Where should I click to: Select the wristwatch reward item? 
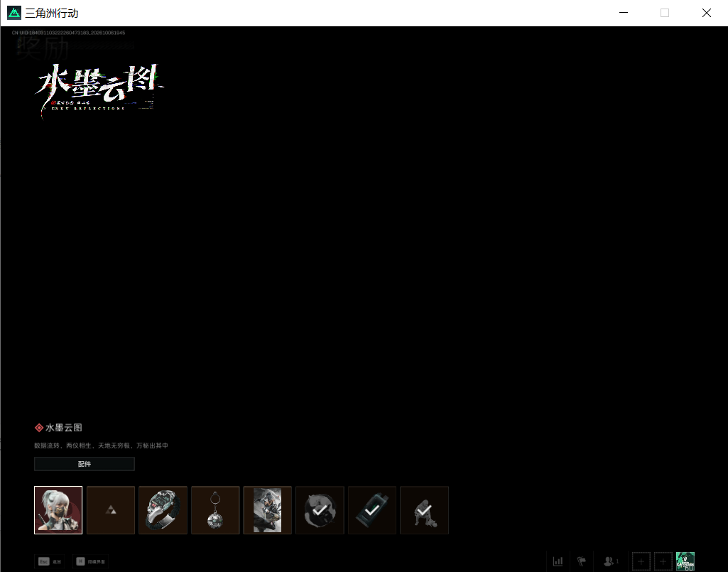pyautogui.click(x=163, y=510)
